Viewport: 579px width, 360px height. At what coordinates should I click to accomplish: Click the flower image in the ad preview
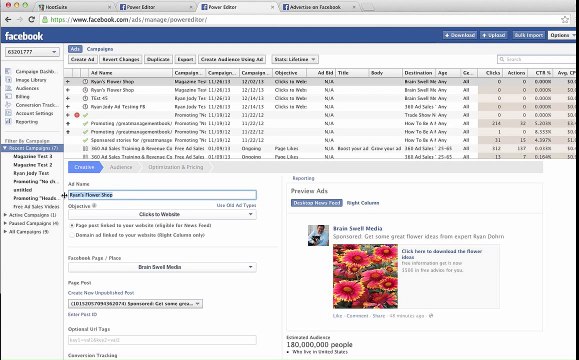click(365, 276)
